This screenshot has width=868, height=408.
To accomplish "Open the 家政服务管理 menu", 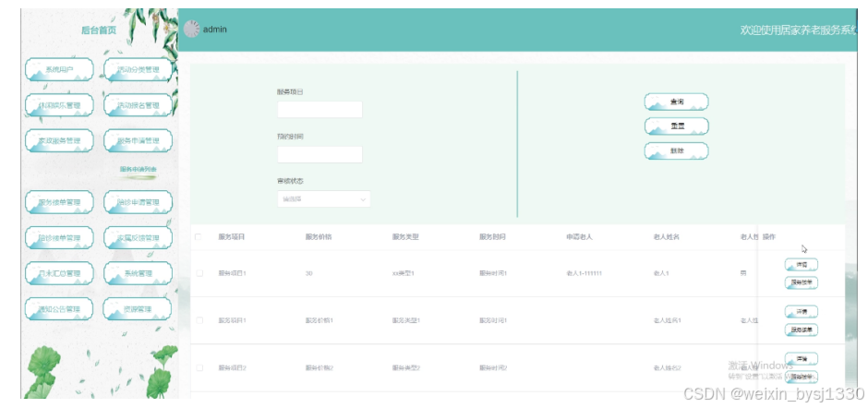I will (59, 140).
